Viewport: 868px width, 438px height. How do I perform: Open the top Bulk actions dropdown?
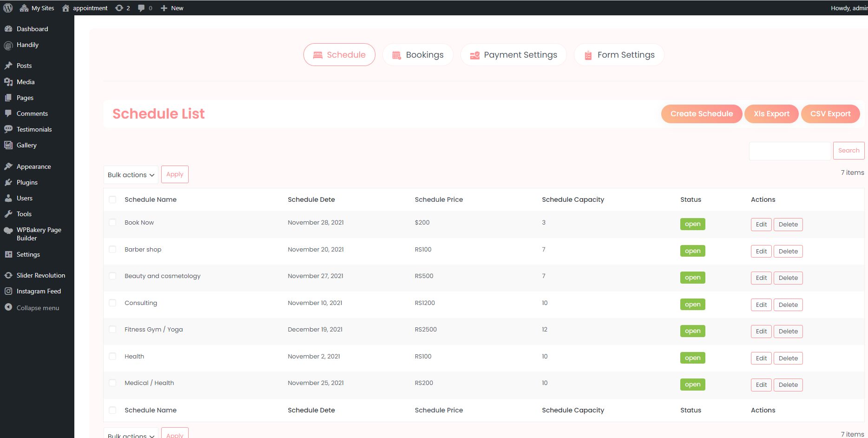(131, 175)
